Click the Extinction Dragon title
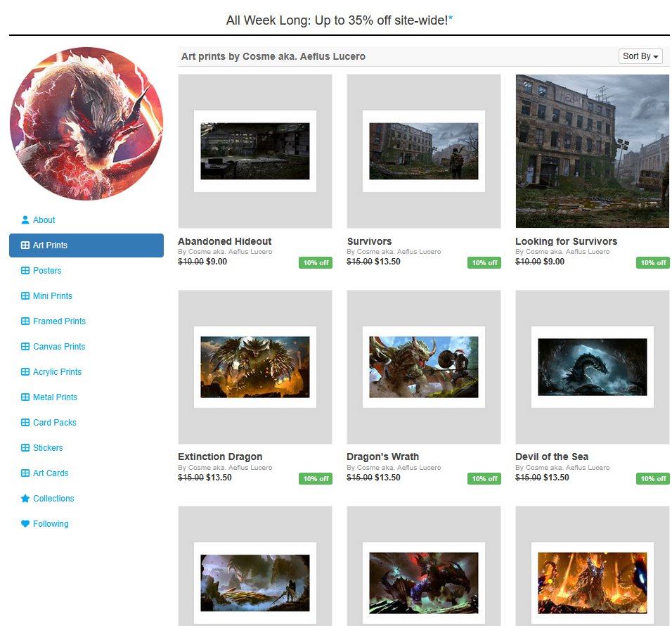 tap(220, 456)
